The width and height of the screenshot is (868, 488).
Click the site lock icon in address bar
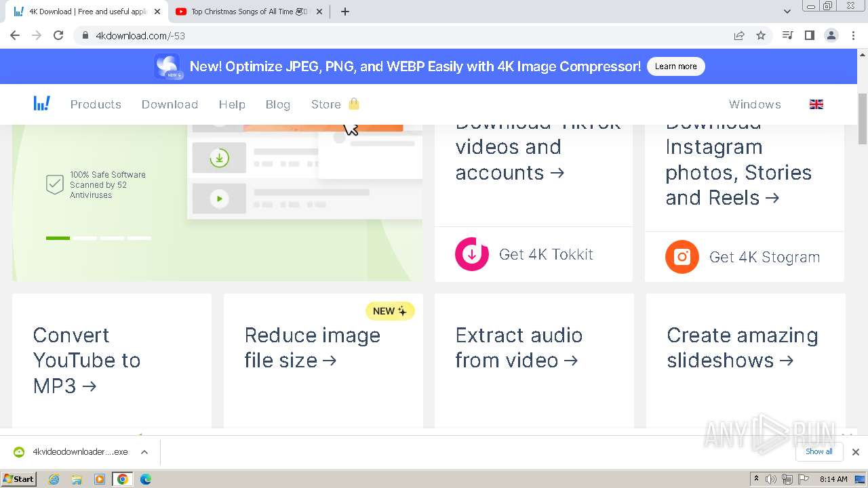click(x=85, y=36)
